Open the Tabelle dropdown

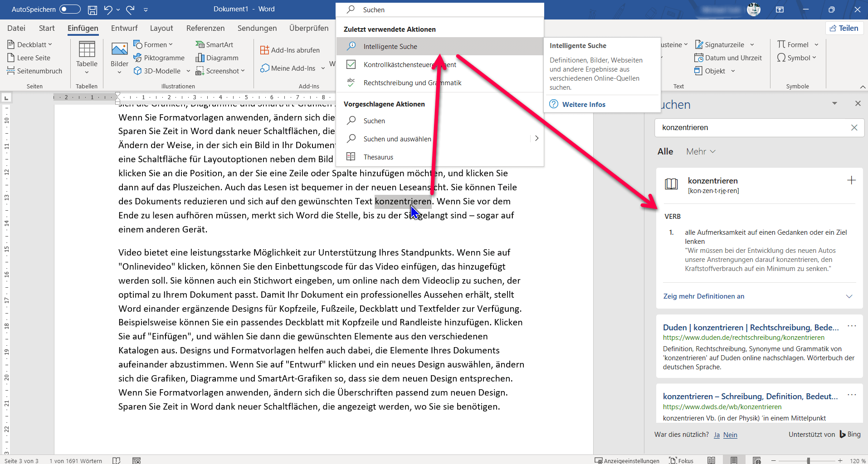[x=87, y=72]
